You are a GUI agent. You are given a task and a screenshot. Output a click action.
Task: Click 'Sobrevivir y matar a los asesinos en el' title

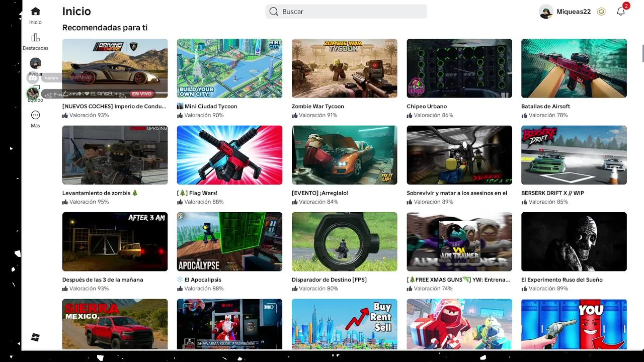click(x=457, y=193)
